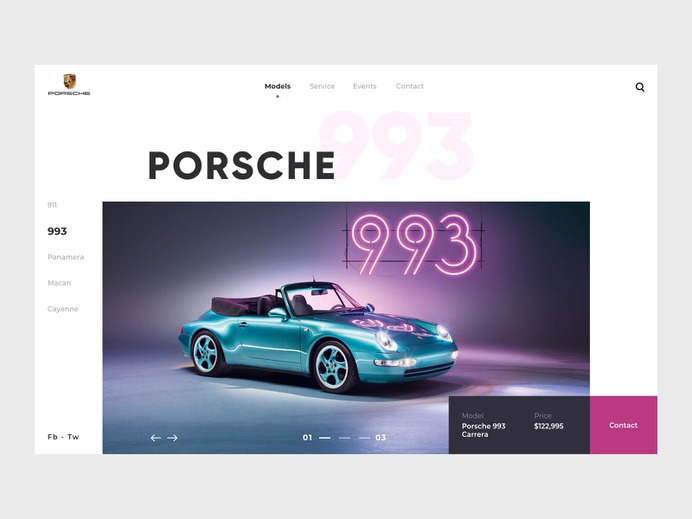The image size is (692, 519).
Task: Jump to the second slide indicator dash
Action: click(x=345, y=438)
